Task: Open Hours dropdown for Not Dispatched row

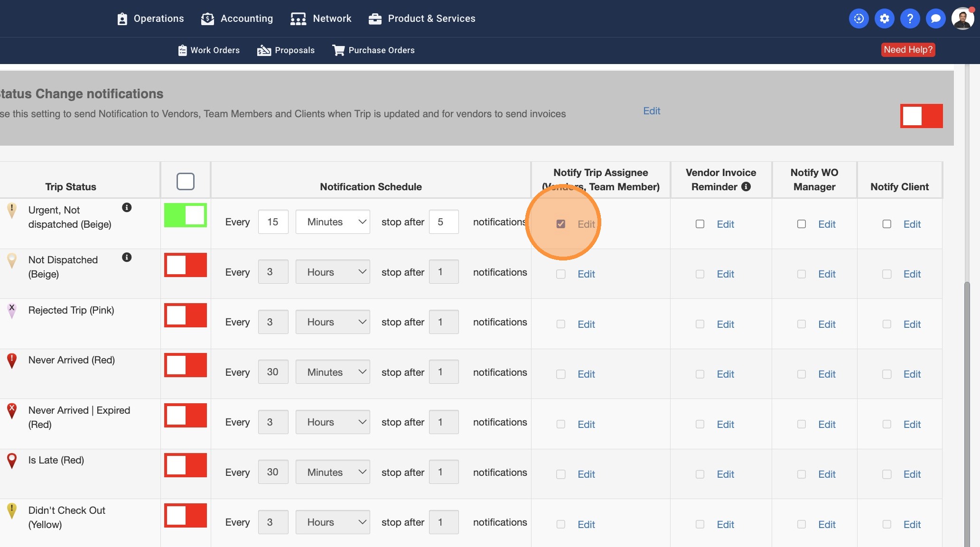Action: pyautogui.click(x=333, y=272)
